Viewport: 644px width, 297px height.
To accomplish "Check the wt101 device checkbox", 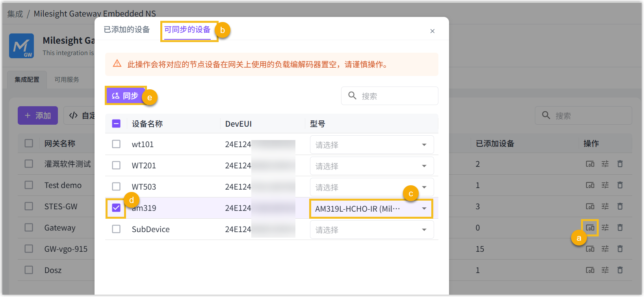I will 116,144.
